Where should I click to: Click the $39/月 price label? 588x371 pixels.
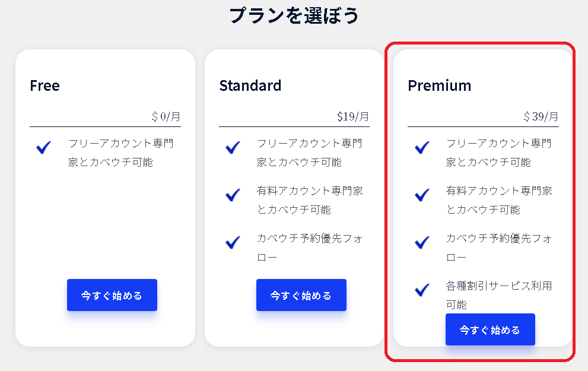click(541, 116)
